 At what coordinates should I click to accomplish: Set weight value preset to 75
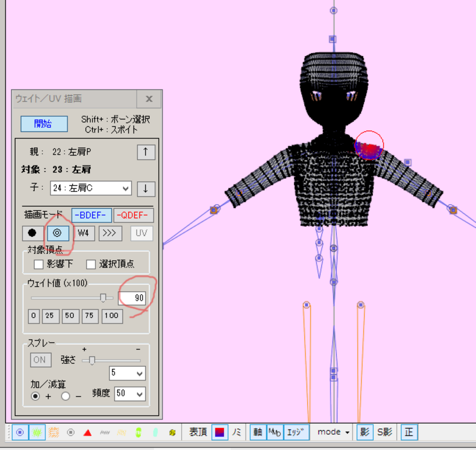click(x=90, y=316)
